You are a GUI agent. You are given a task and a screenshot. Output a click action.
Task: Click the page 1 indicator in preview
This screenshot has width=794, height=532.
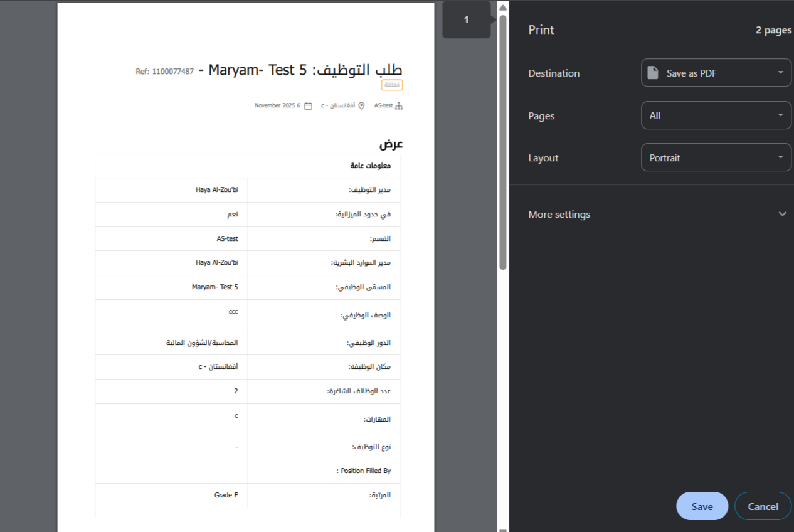coord(466,20)
